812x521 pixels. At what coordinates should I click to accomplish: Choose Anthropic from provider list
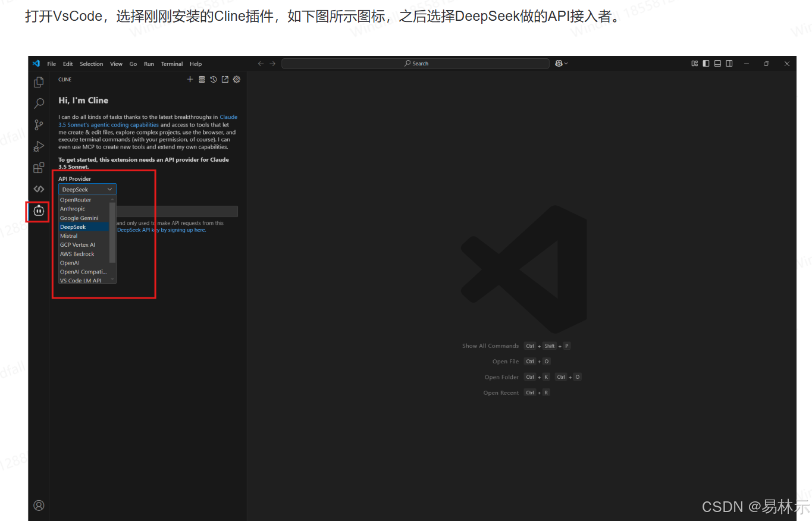point(84,209)
